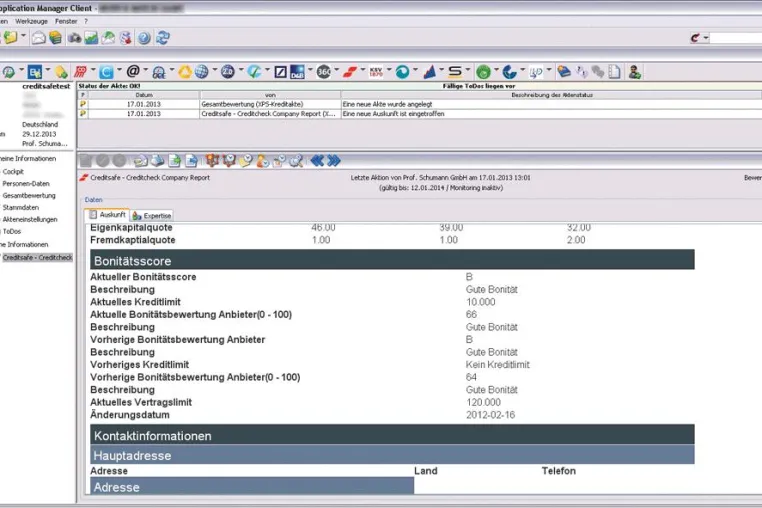Click the person with clock icon
The image size is (762, 508).
(x=262, y=160)
